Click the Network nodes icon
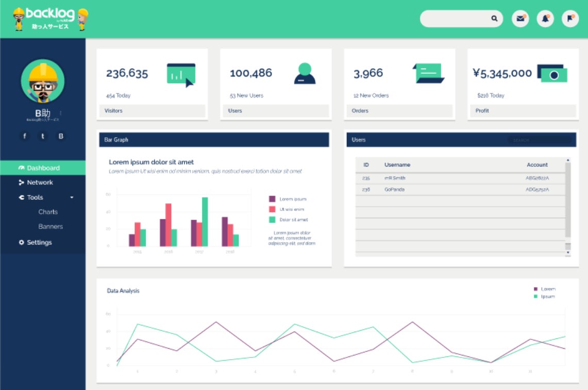The height and width of the screenshot is (390, 588). pos(21,183)
